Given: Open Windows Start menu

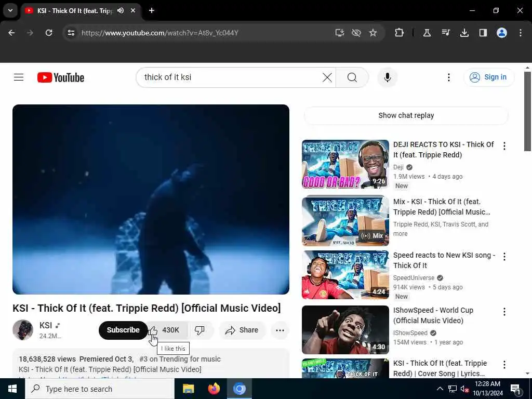Looking at the screenshot, I should [12, 389].
